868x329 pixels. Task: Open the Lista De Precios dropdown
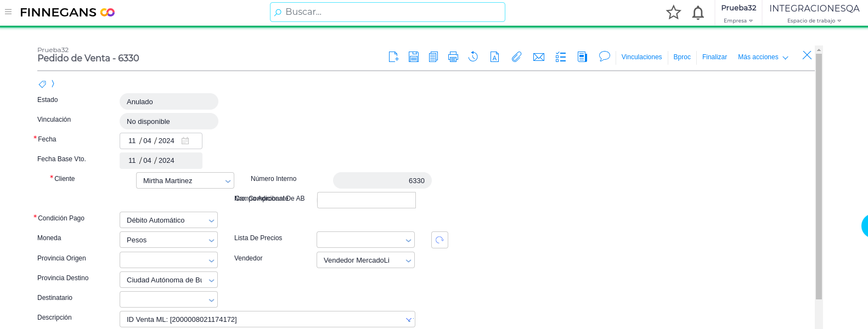pos(365,240)
